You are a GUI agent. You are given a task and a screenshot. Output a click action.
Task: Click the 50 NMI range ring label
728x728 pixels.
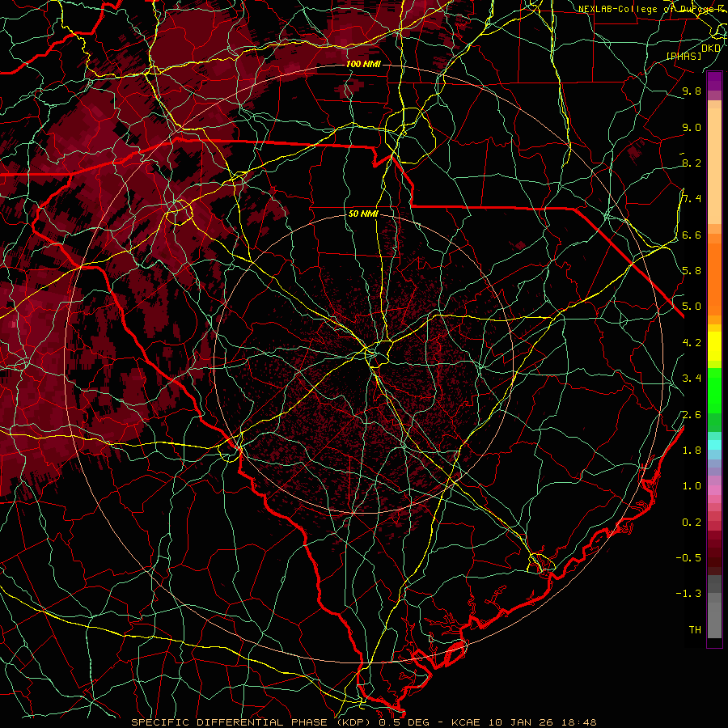[363, 214]
